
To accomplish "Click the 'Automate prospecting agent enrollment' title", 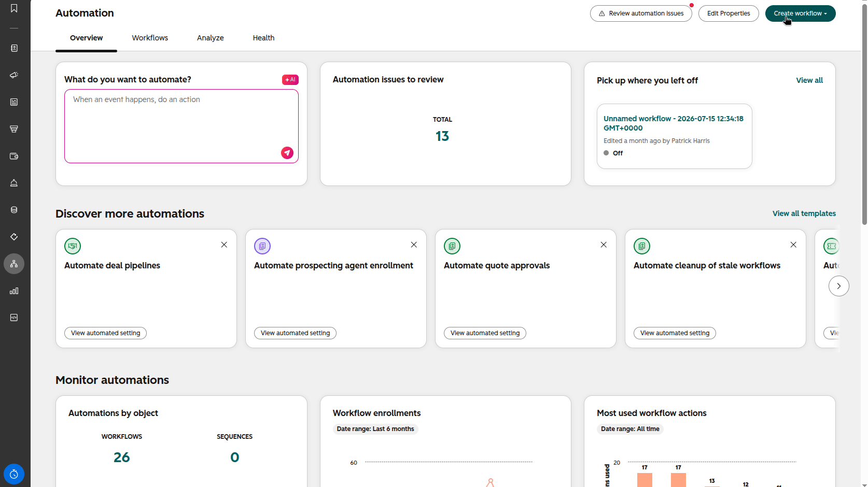I will [x=333, y=266].
